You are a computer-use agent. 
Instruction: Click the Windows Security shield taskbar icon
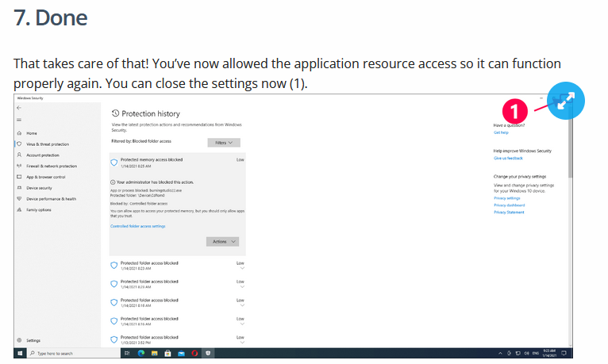coord(207,353)
